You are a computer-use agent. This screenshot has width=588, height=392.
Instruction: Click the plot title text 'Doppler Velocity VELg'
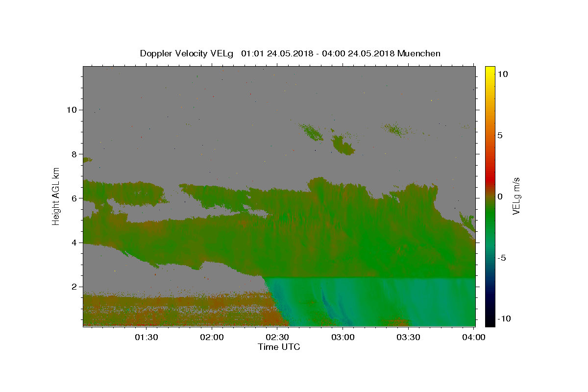(x=187, y=53)
